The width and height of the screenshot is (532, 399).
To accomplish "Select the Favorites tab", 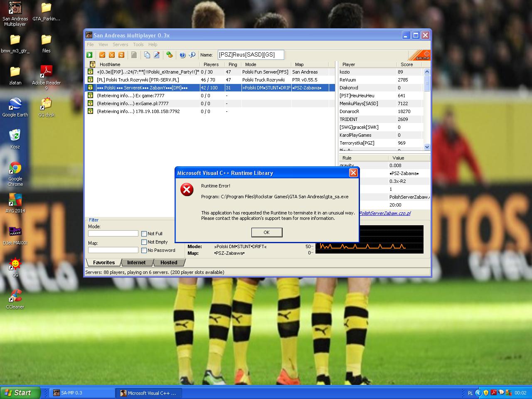I will [103, 263].
